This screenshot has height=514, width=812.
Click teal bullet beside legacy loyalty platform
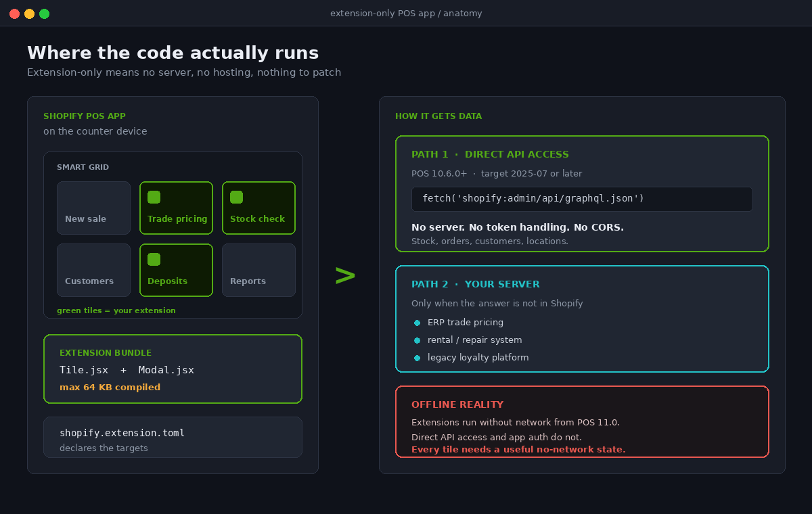(x=417, y=358)
